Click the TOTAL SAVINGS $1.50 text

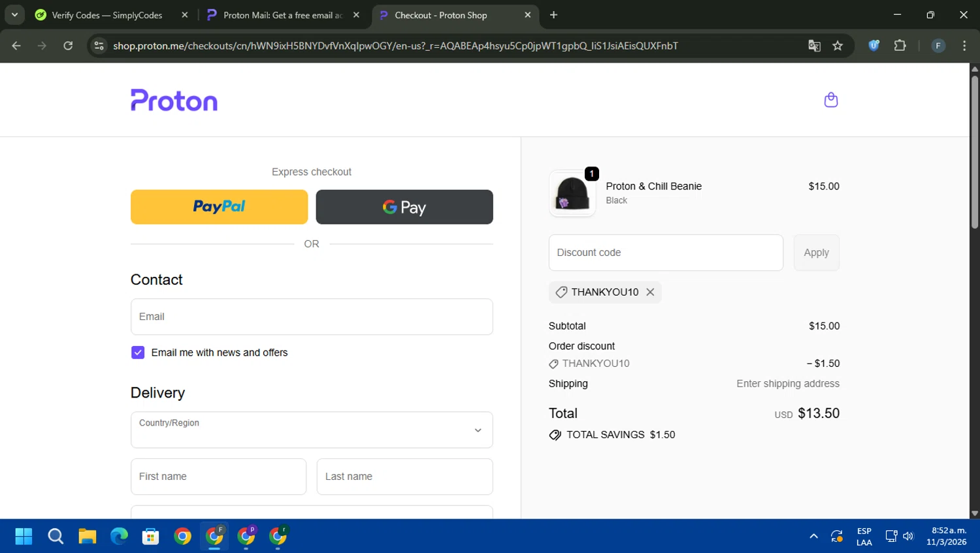coord(621,435)
